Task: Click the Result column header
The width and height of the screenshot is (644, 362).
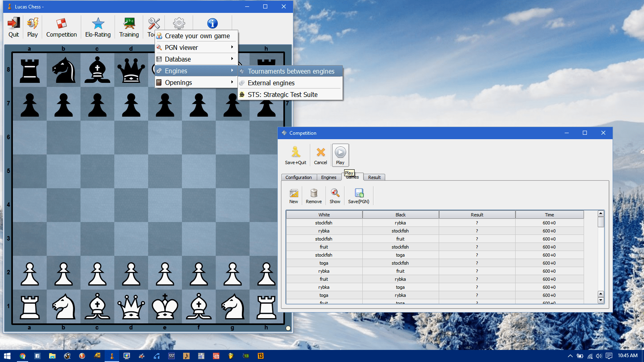Action: pyautogui.click(x=477, y=215)
